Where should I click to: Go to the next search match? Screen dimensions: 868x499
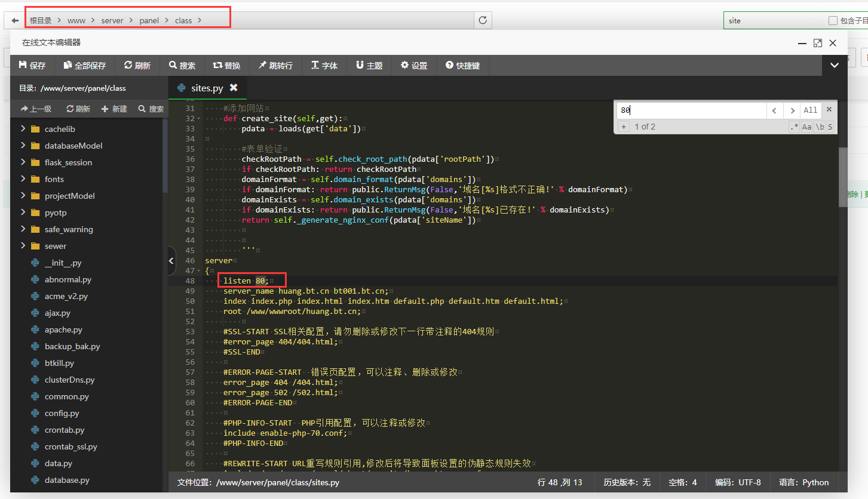792,110
